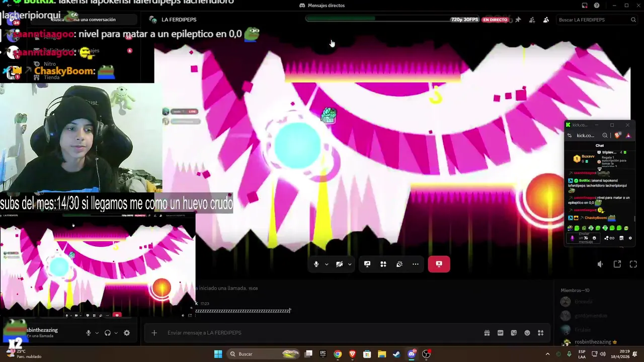This screenshot has height=362, width=644.
Task: Open the gift icon in the message bar
Action: [487, 333]
